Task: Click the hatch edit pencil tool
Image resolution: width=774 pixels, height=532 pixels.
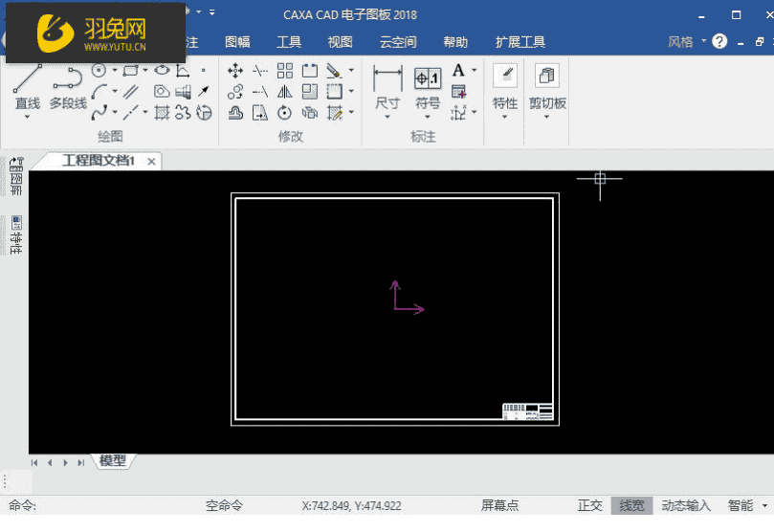Action: pyautogui.click(x=335, y=113)
